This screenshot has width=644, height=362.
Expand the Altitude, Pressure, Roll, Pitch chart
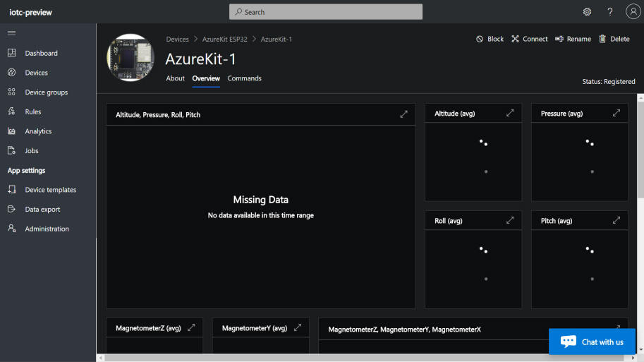403,114
